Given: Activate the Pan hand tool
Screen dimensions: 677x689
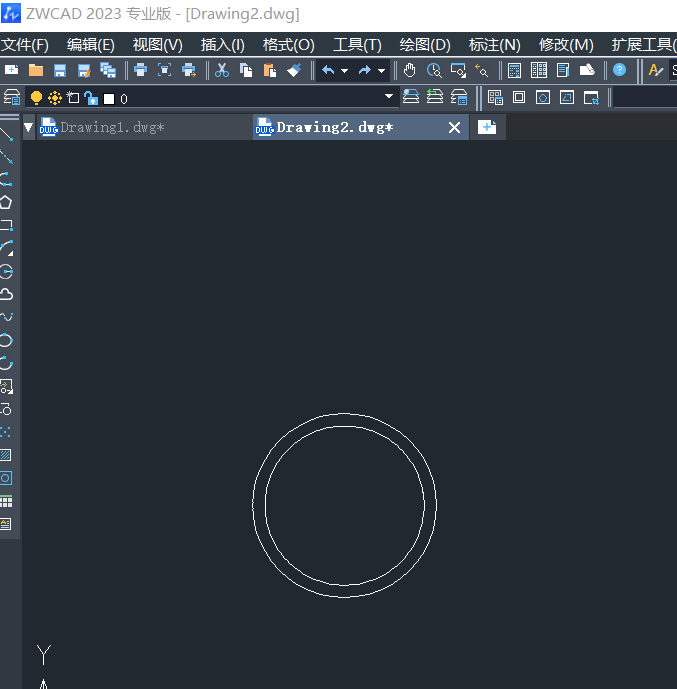Looking at the screenshot, I should [x=409, y=70].
